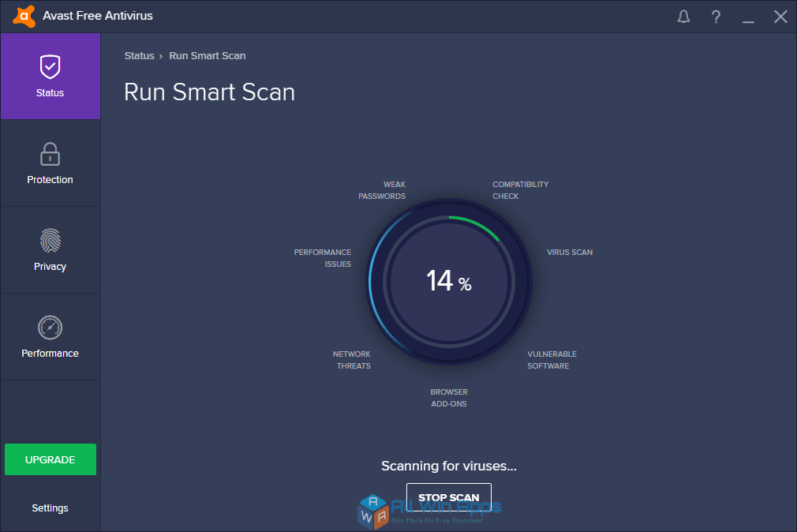Click the green UPGRADE button
The image size is (797, 532).
(51, 459)
